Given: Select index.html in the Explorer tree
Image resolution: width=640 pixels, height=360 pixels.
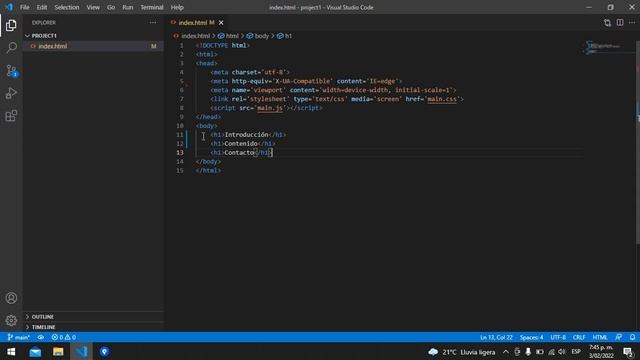Looking at the screenshot, I should coord(52,46).
